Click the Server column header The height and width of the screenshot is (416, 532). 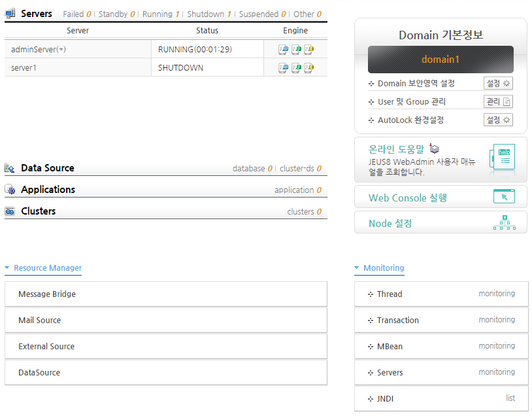[78, 31]
